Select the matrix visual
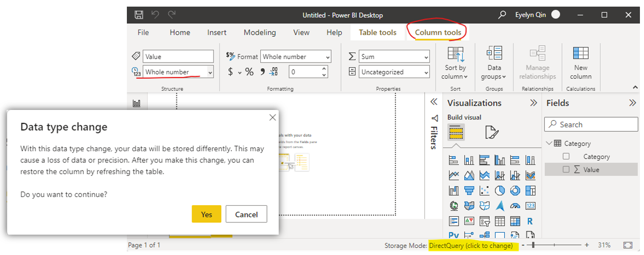 [515, 221]
